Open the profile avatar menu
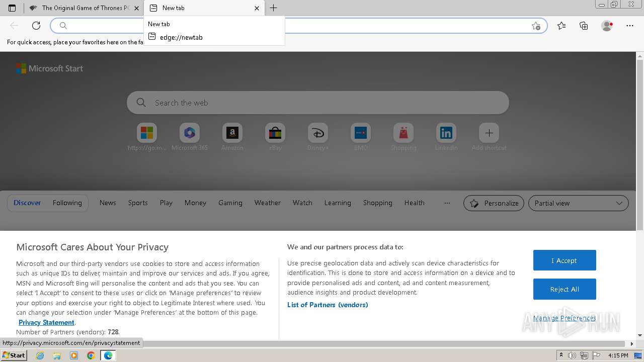 (x=607, y=26)
